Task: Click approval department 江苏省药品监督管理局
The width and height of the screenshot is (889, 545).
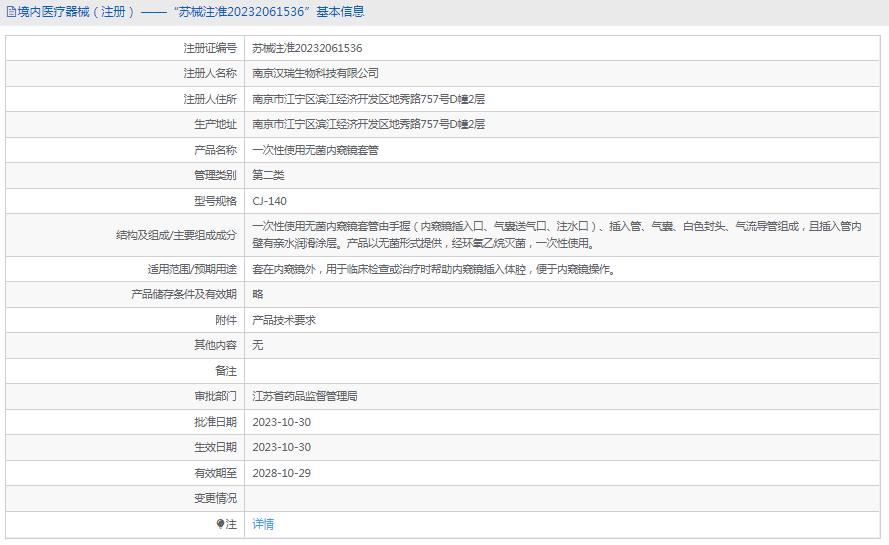Action: point(305,396)
